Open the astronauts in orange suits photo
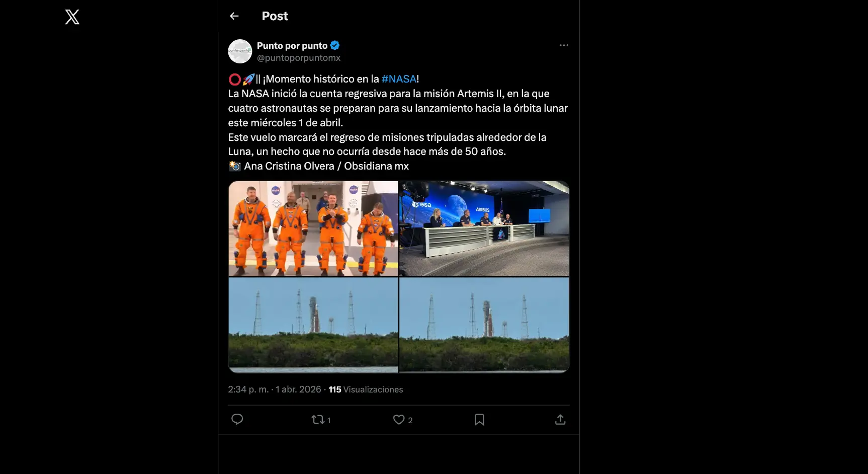The image size is (868, 474). (312, 229)
